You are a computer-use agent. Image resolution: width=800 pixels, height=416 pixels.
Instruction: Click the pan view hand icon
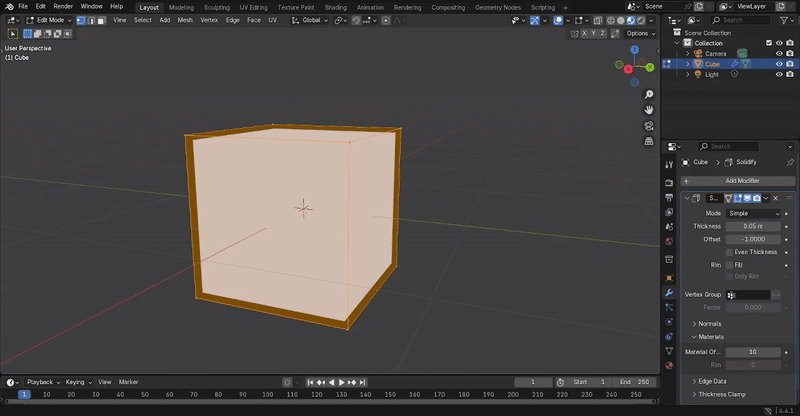pos(649,110)
